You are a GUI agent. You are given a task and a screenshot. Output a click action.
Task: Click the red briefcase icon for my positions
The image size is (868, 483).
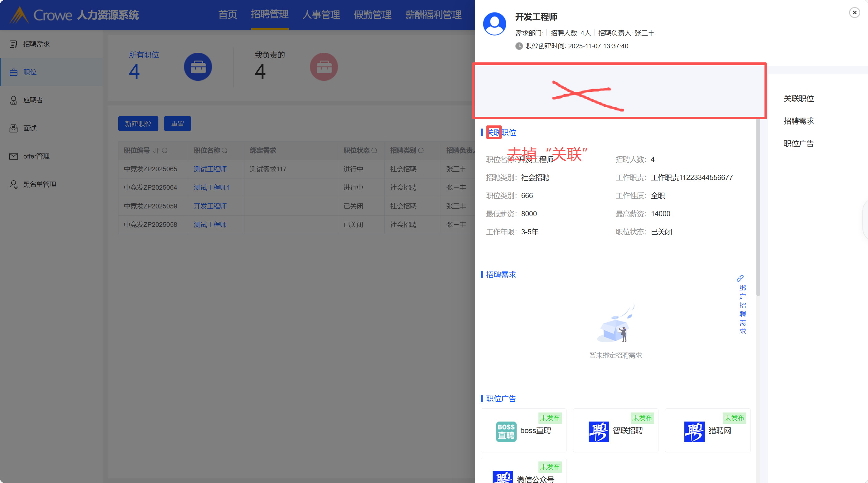point(324,67)
